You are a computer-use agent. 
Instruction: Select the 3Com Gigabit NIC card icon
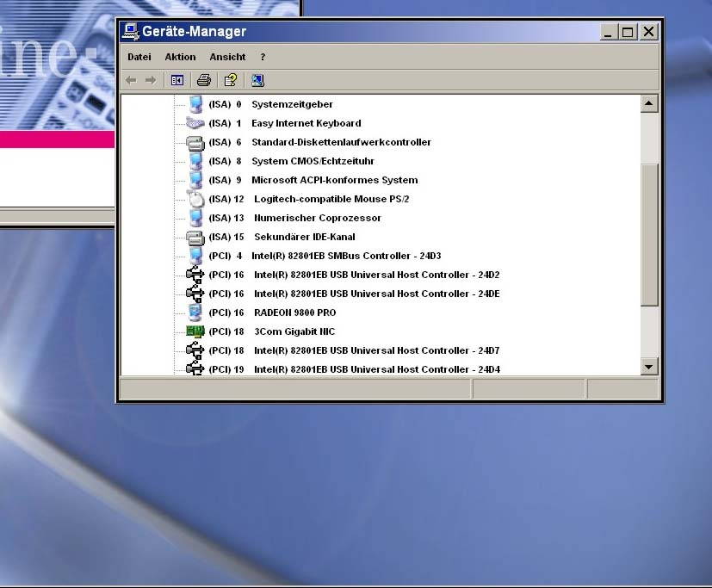195,331
